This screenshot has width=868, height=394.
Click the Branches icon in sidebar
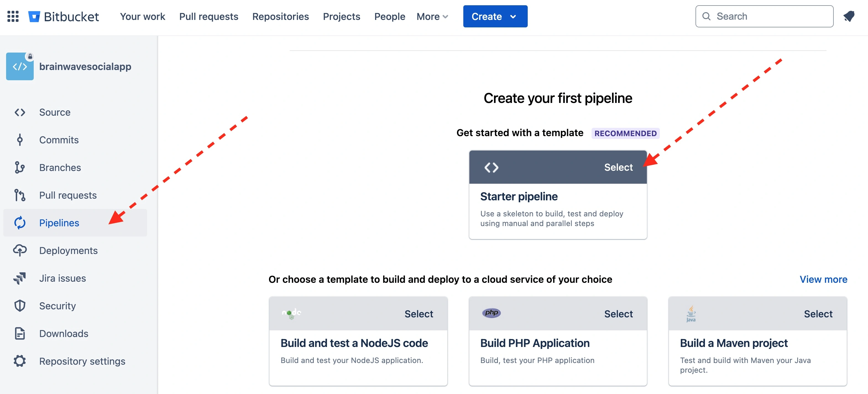click(20, 168)
